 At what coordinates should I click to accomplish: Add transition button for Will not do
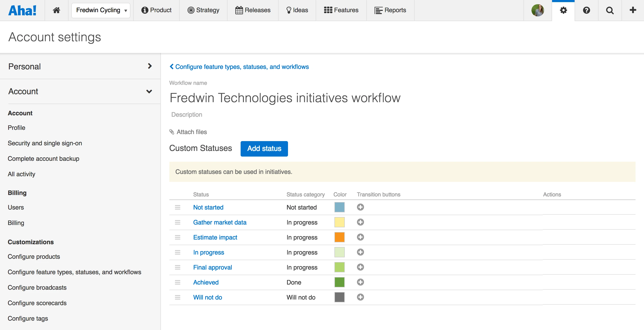(360, 297)
